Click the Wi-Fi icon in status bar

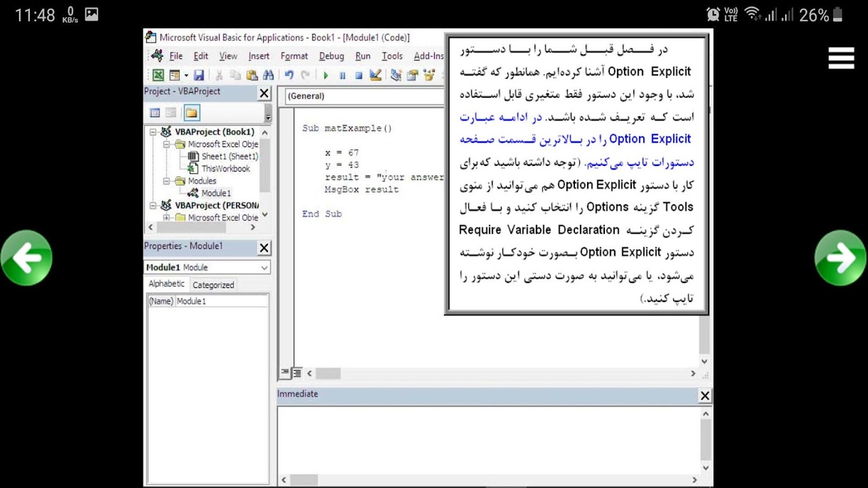(x=753, y=14)
